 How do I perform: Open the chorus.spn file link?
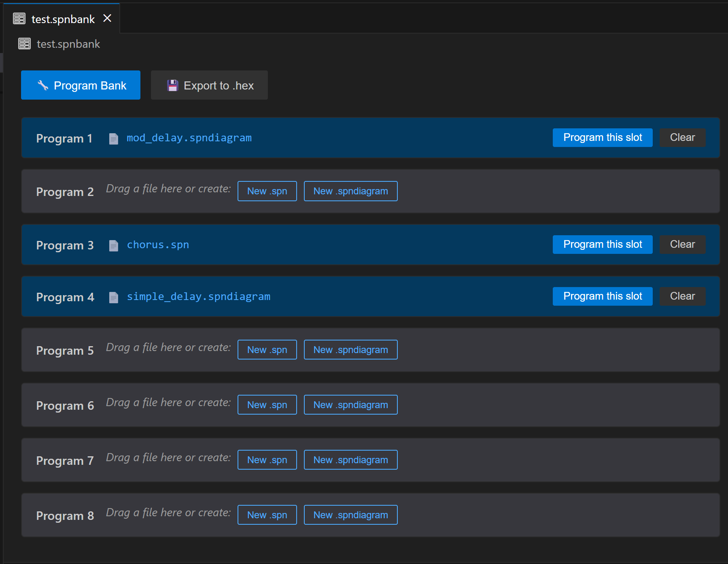pos(158,245)
